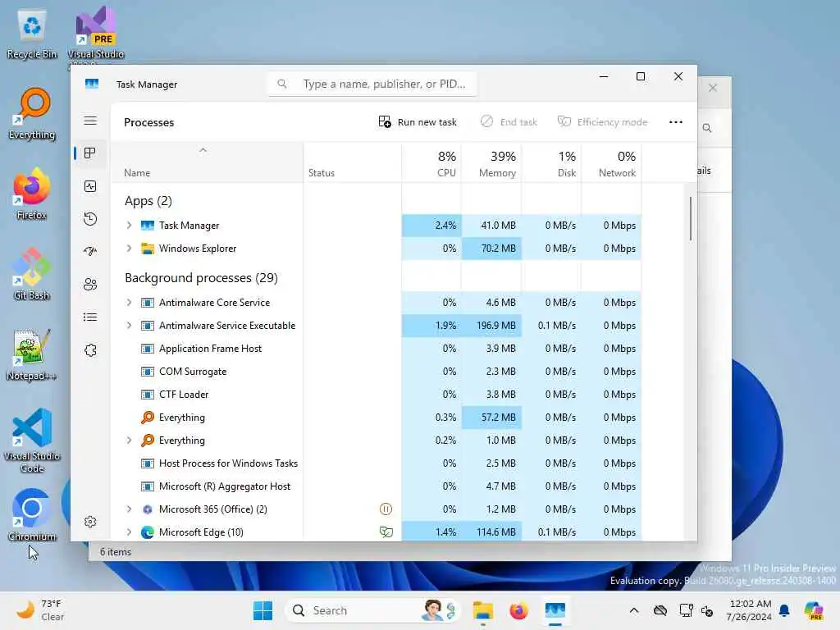Click the taskbar Search box
Screen dimensions: 840x630
[372, 610]
